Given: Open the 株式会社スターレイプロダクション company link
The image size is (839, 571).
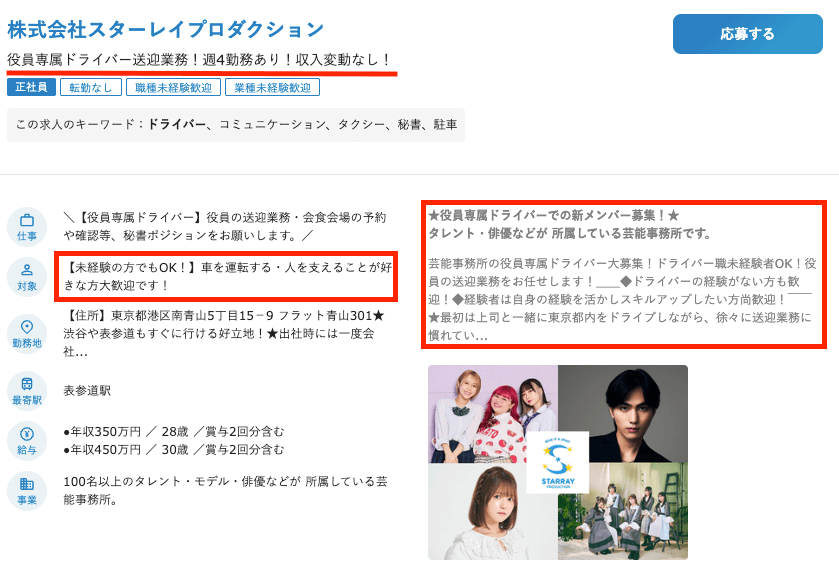Looking at the screenshot, I should pos(165,29).
